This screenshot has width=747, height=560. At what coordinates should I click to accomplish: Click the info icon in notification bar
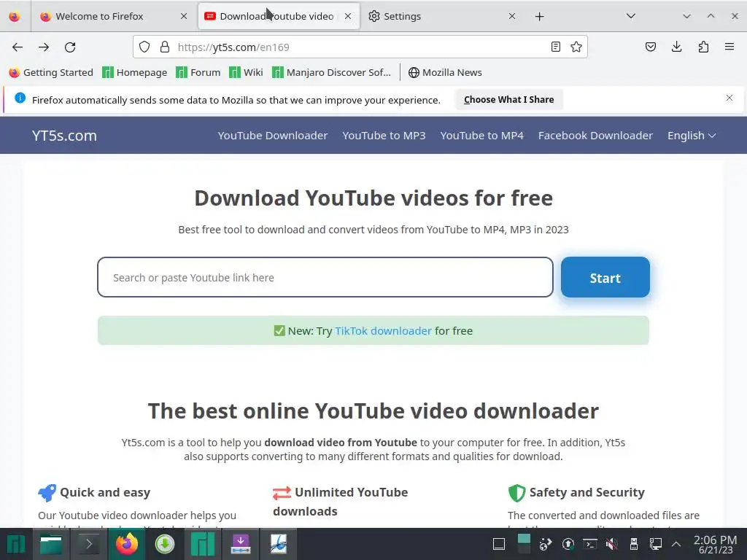(20, 98)
